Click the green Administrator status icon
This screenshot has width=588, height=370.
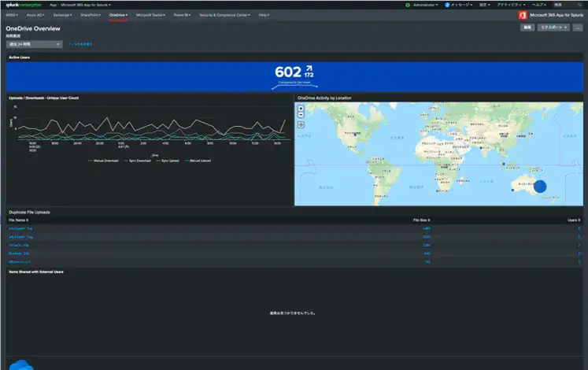[408, 5]
